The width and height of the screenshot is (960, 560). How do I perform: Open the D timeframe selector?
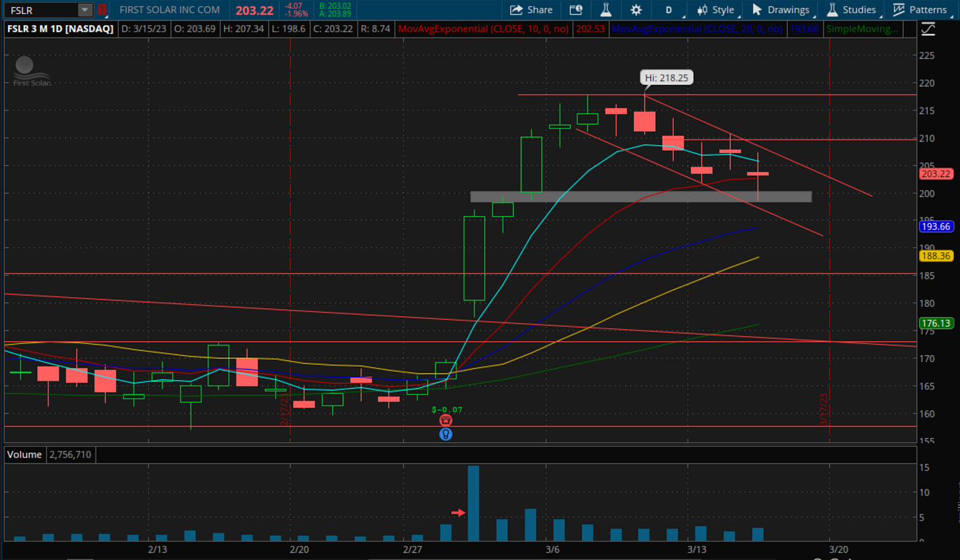point(669,10)
